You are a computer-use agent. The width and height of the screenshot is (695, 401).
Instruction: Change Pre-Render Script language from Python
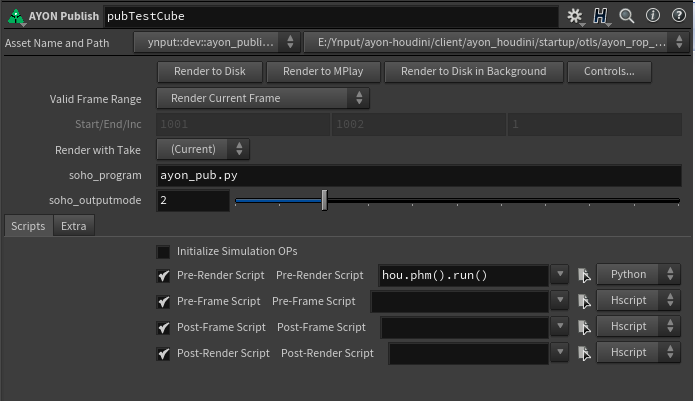[x=635, y=274]
